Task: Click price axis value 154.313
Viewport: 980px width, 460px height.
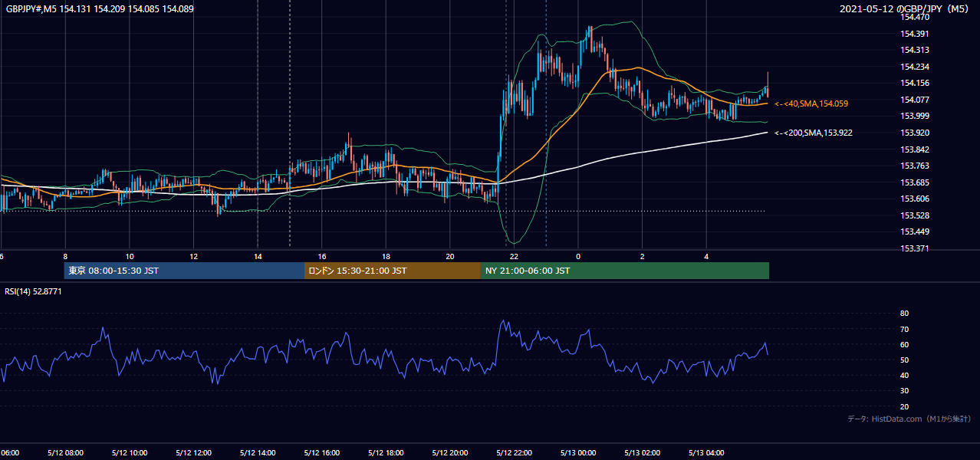Action: [x=916, y=51]
